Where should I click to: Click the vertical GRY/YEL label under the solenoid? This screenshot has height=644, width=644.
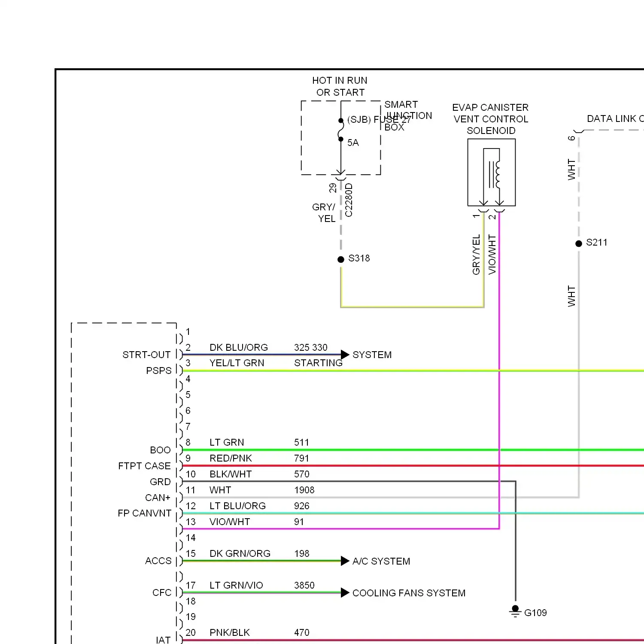click(476, 255)
